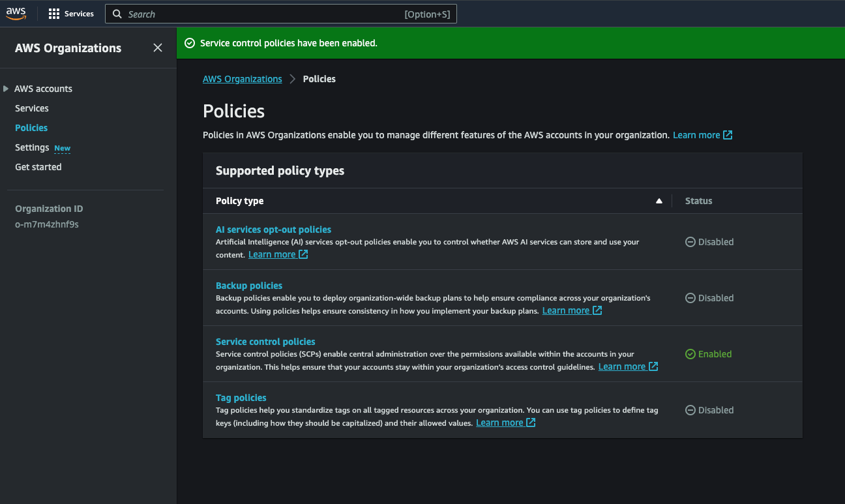Click Enabled status check icon for SCPs
The width and height of the screenshot is (845, 504).
point(690,354)
